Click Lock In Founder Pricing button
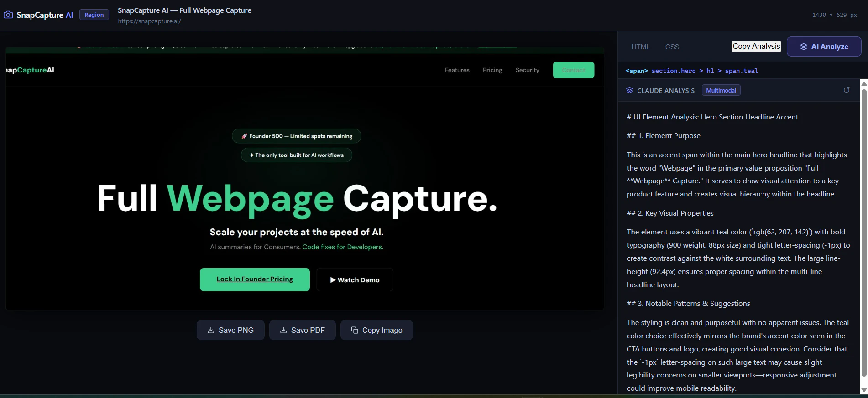868x398 pixels. [255, 279]
